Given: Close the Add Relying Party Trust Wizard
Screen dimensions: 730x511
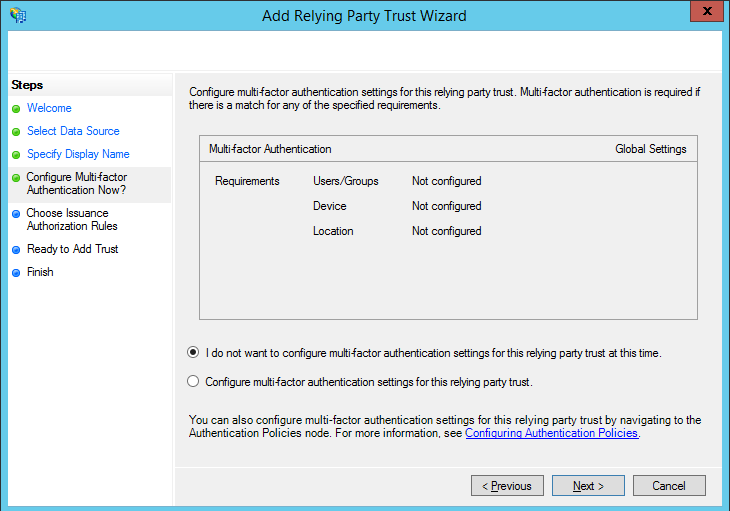Looking at the screenshot, I should click(707, 13).
